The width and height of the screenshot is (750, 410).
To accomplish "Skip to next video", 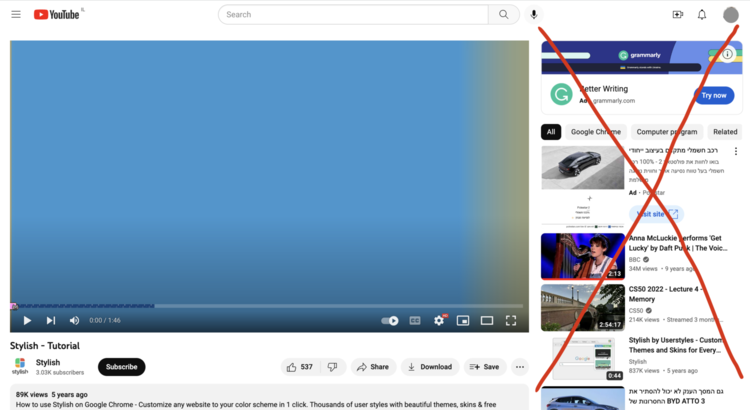I will 51,321.
